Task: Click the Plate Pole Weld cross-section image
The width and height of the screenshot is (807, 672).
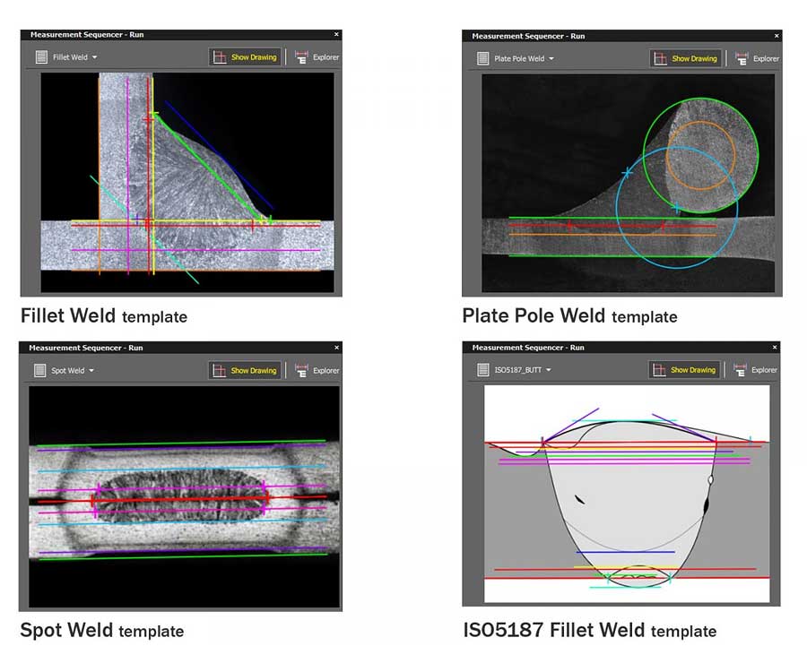Action: (628, 183)
